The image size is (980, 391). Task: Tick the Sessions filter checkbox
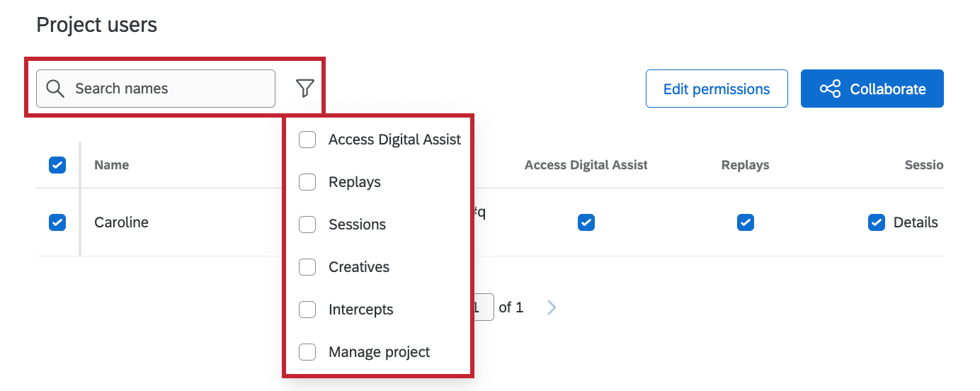pyautogui.click(x=307, y=225)
